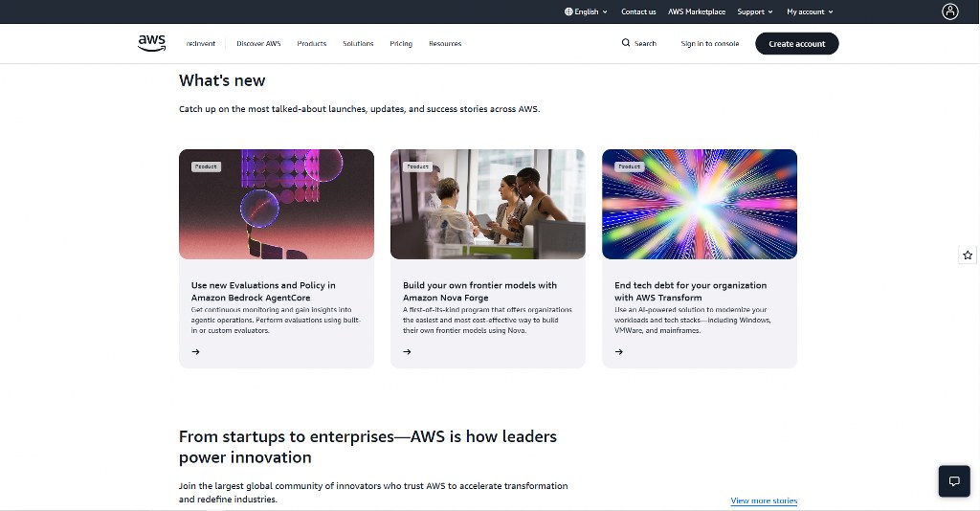Click the search magnifier icon
Viewport: 980px width, 511px height.
tap(626, 43)
